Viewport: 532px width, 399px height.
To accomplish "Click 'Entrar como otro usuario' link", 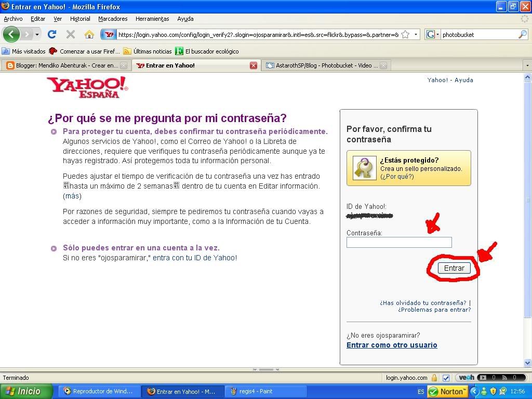I will (x=392, y=345).
